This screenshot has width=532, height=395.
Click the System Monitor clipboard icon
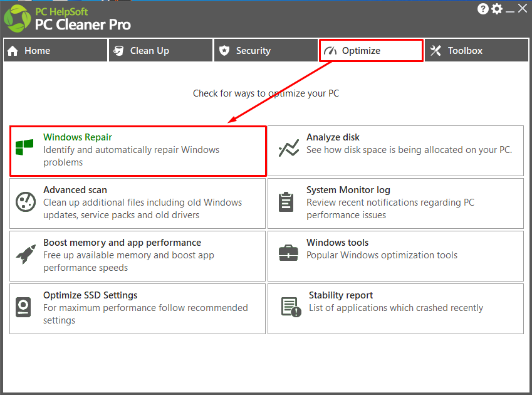286,202
